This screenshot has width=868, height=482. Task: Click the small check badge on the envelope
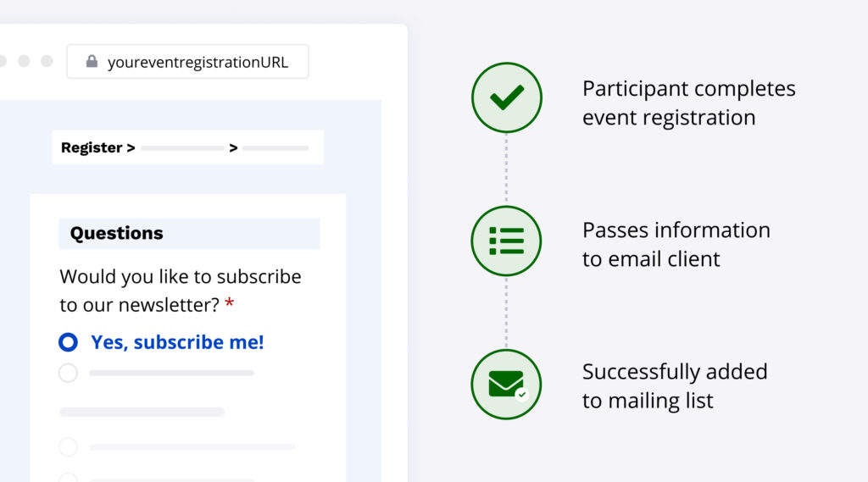pos(521,394)
